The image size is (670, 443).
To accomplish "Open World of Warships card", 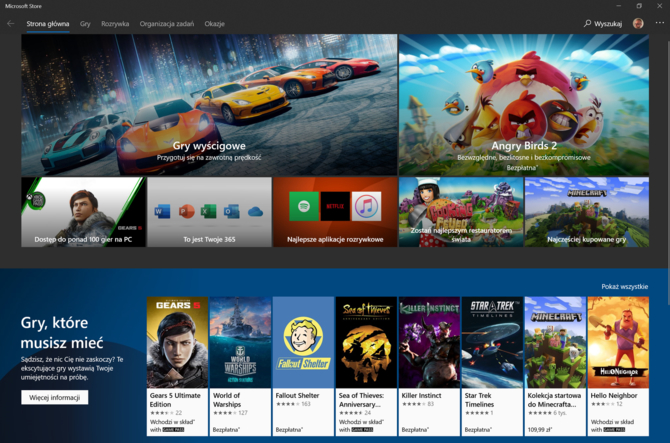I will coord(240,367).
